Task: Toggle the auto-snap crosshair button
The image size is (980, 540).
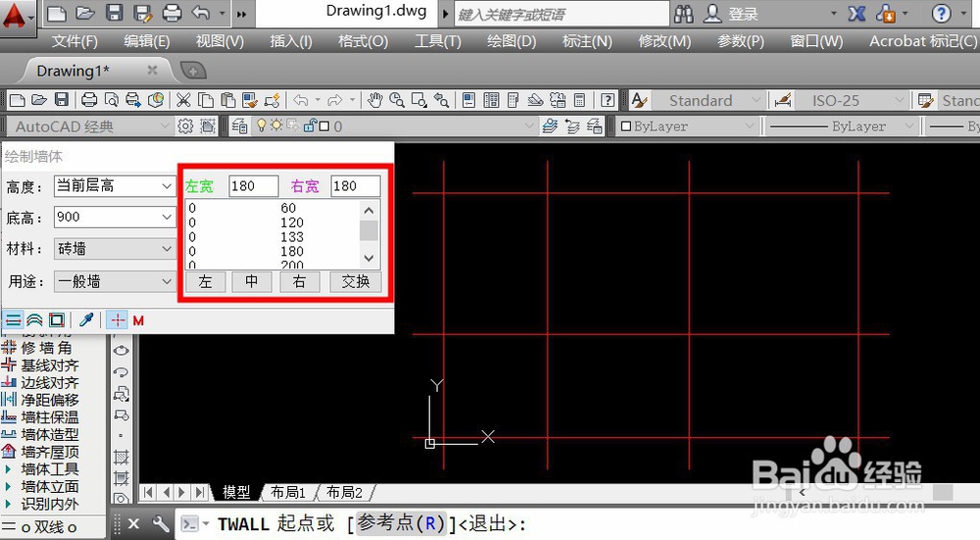Action: (x=117, y=320)
